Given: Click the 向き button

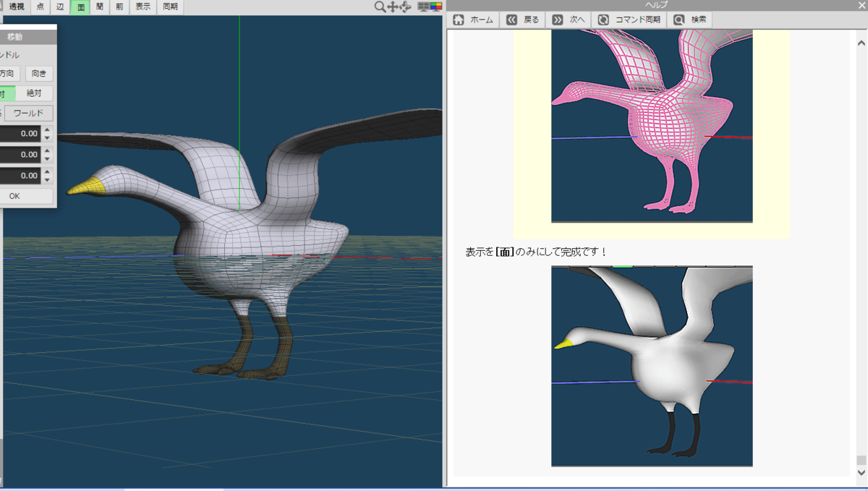Looking at the screenshot, I should [39, 74].
